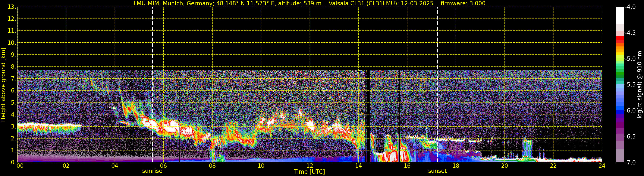Click the '-7.0' colorbar tick label

coord(630,163)
